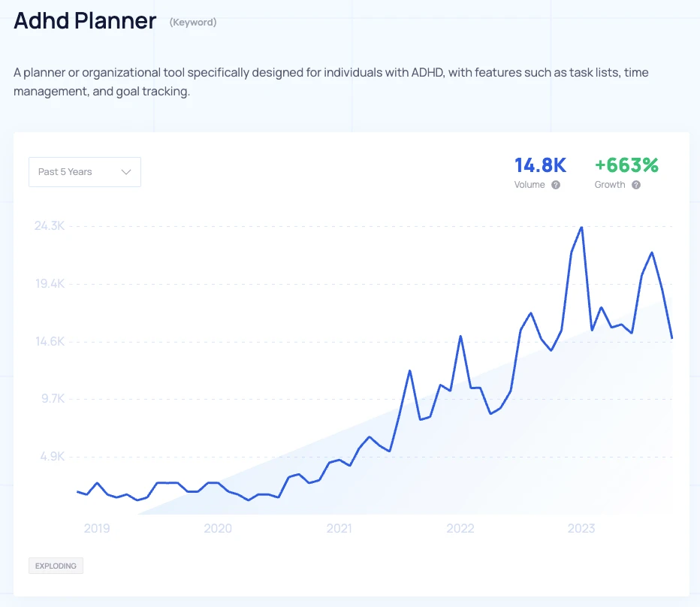Select the 14.8K volume figure

click(540, 165)
